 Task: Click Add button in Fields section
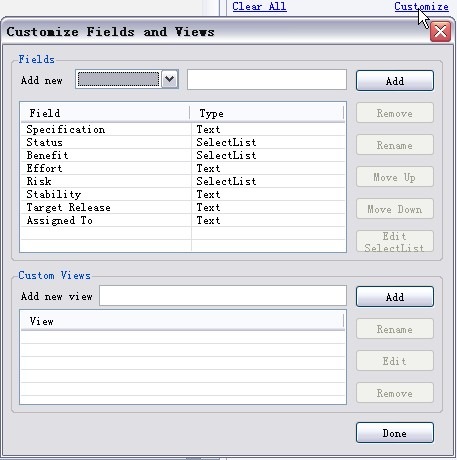(x=395, y=81)
